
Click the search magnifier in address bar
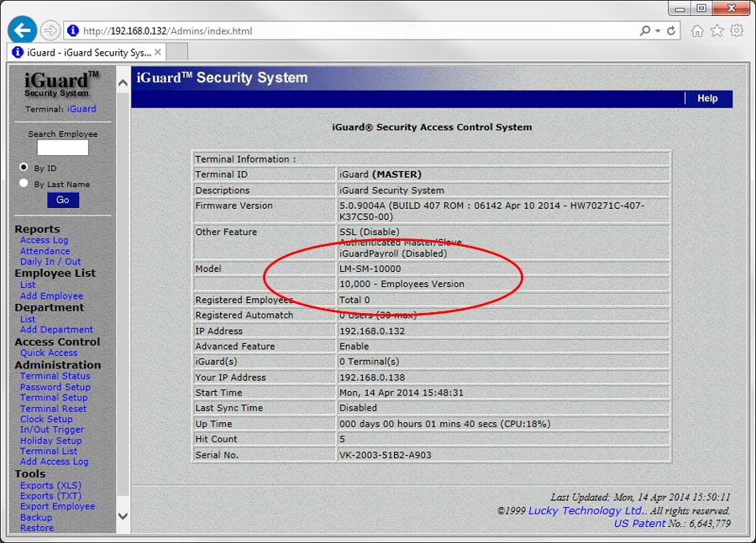[644, 31]
